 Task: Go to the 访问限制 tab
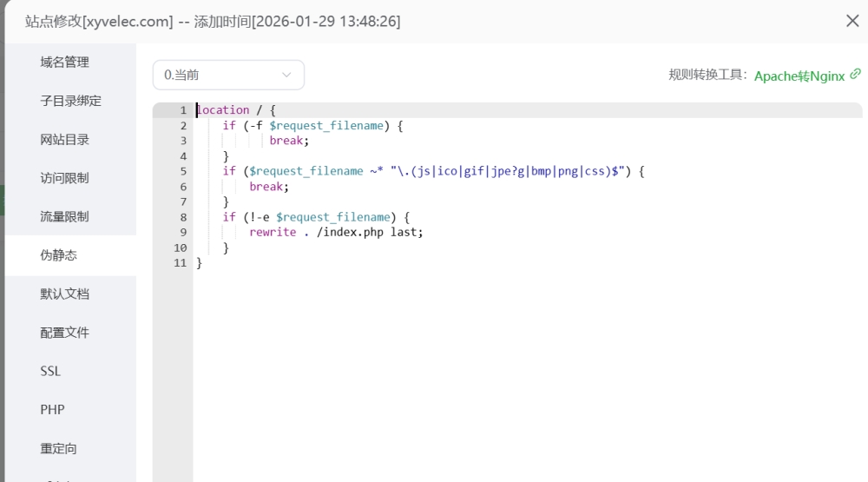pos(64,178)
